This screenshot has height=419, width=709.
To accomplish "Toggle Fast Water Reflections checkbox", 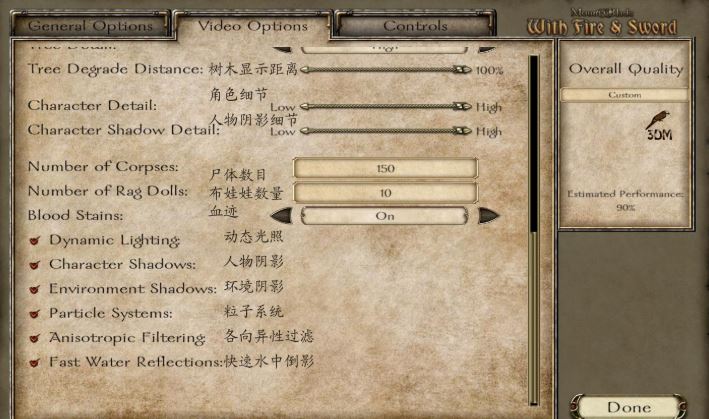I will click(34, 363).
